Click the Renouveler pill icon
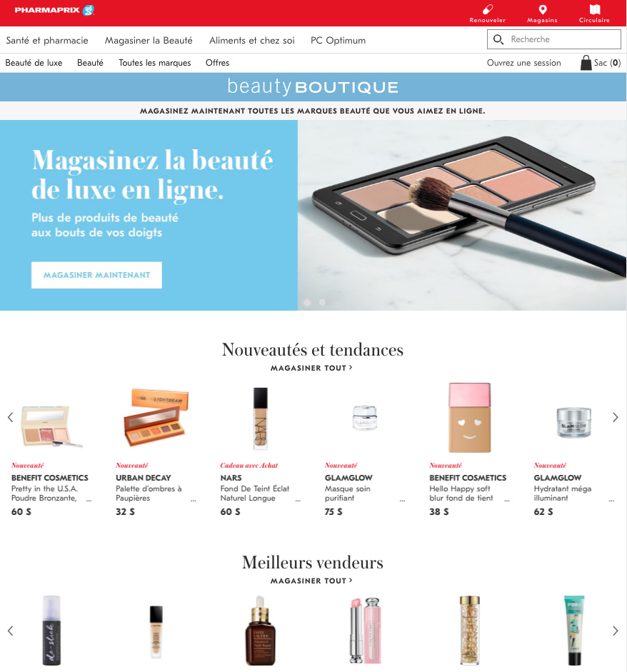Image resolution: width=627 pixels, height=672 pixels. coord(487,9)
